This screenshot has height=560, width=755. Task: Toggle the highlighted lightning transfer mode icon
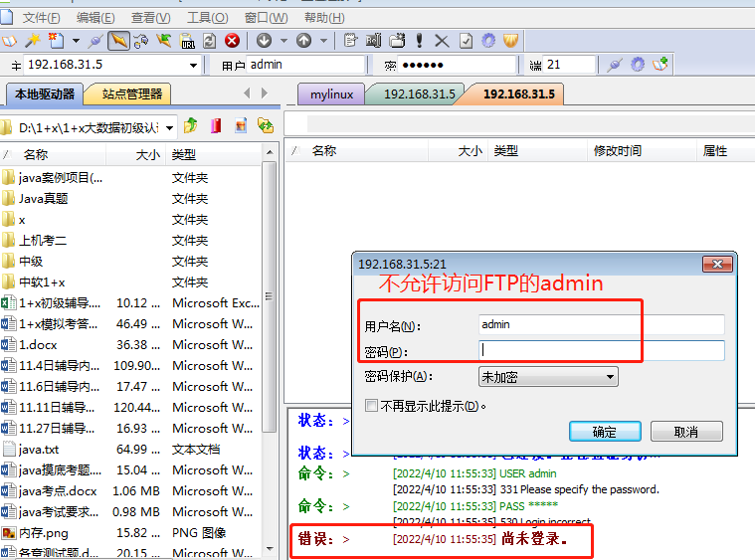[x=118, y=41]
